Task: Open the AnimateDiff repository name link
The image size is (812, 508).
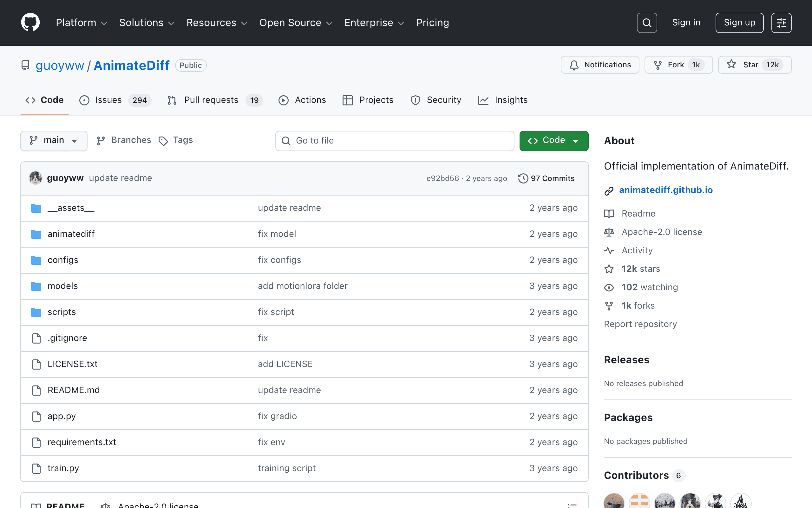Action: click(x=132, y=65)
